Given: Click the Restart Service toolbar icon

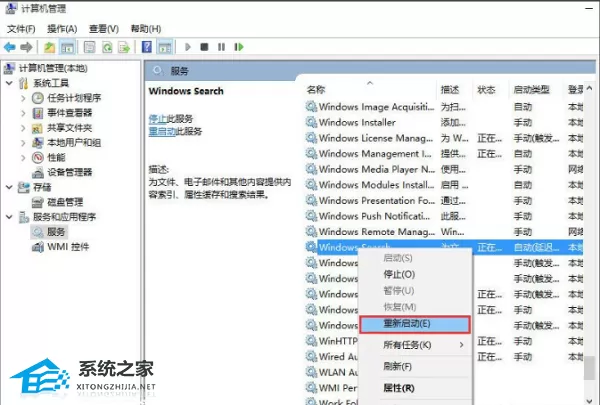Looking at the screenshot, I should point(239,47).
